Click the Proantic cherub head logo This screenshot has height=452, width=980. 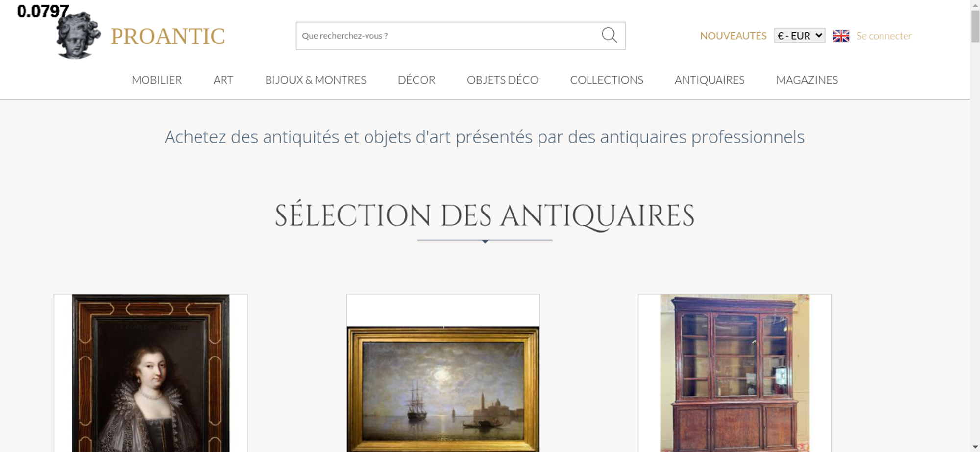pyautogui.click(x=78, y=35)
